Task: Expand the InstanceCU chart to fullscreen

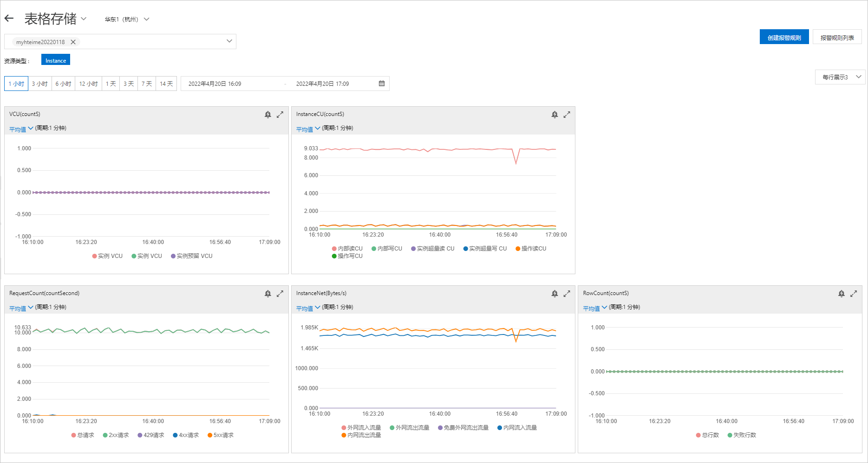Action: (567, 115)
